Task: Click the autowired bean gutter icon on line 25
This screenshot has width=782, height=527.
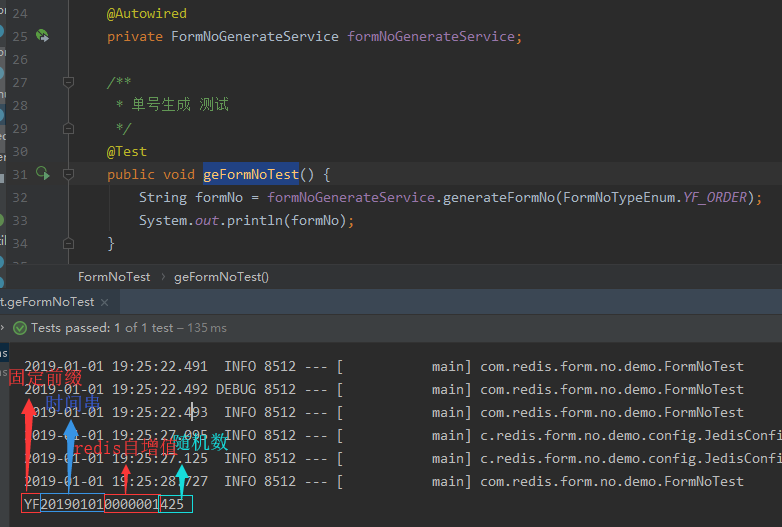Action: pos(42,35)
